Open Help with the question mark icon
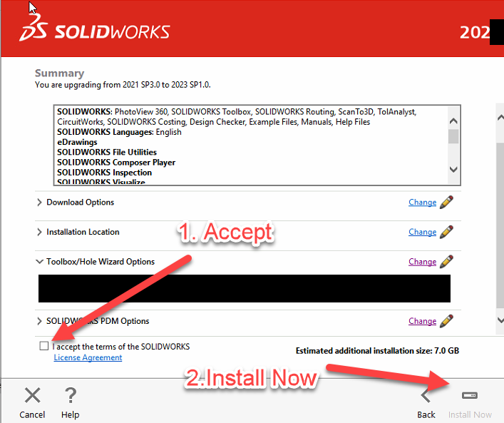This screenshot has width=504, height=423. point(71,395)
